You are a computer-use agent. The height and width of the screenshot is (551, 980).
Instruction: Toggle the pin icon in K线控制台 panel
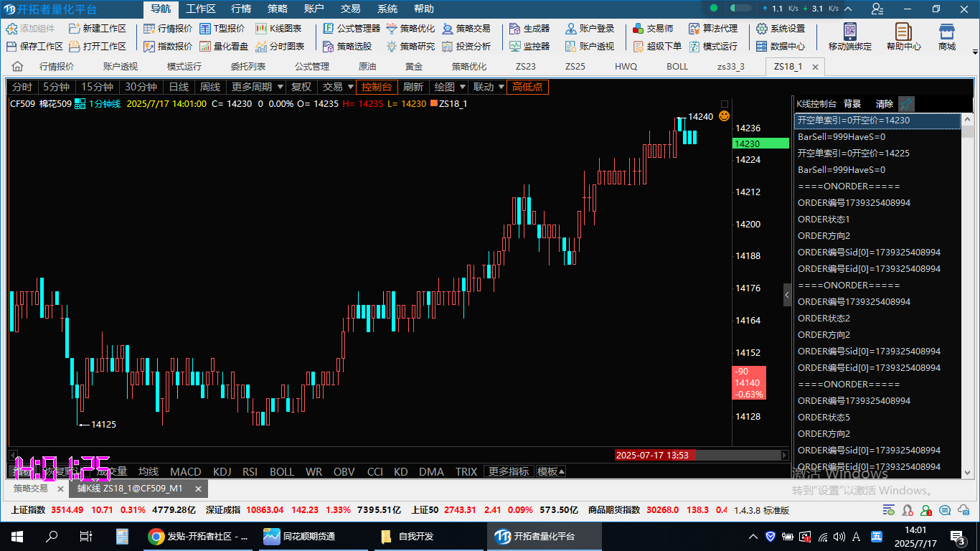click(x=906, y=104)
